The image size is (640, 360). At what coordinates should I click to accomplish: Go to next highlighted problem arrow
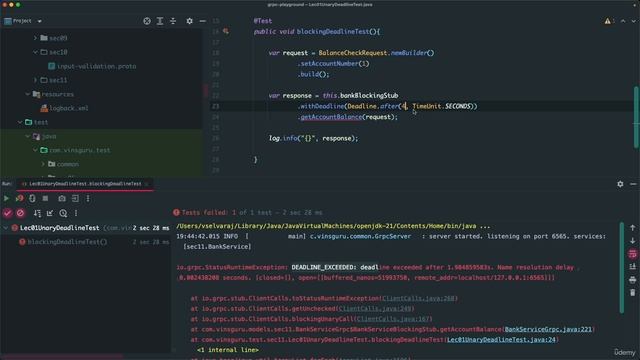(633, 21)
